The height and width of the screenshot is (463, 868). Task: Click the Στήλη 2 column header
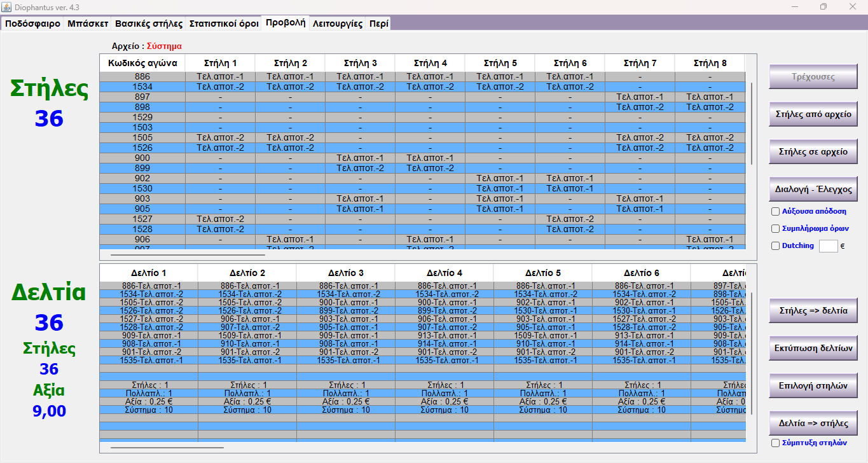click(291, 63)
